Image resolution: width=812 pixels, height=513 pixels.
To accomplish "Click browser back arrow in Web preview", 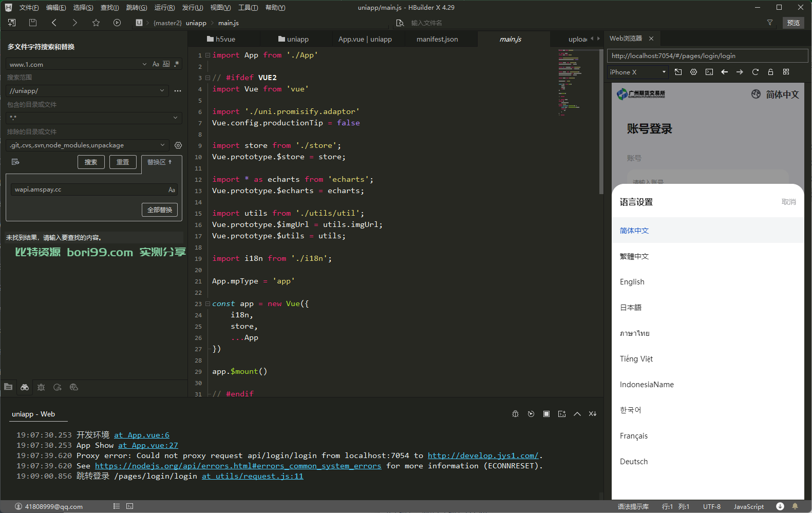I will [725, 72].
